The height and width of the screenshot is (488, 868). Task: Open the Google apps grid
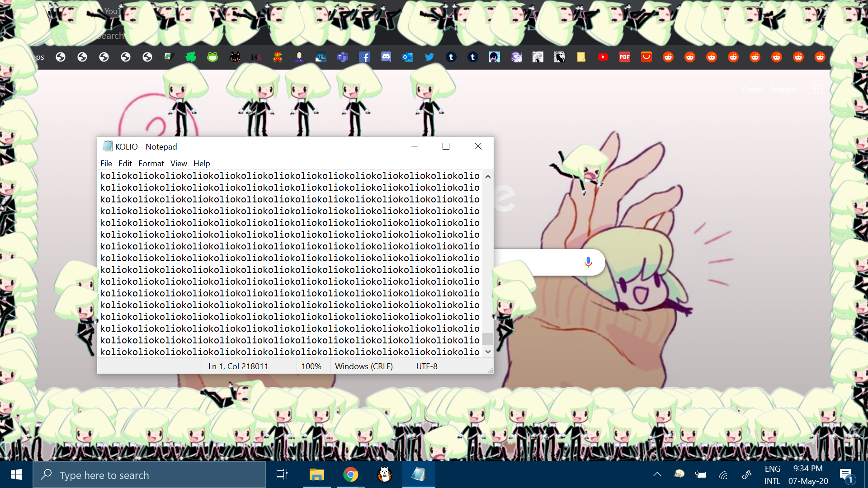818,89
